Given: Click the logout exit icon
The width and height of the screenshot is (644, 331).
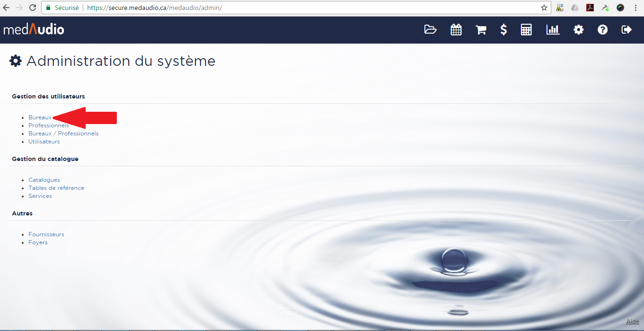Looking at the screenshot, I should point(626,30).
